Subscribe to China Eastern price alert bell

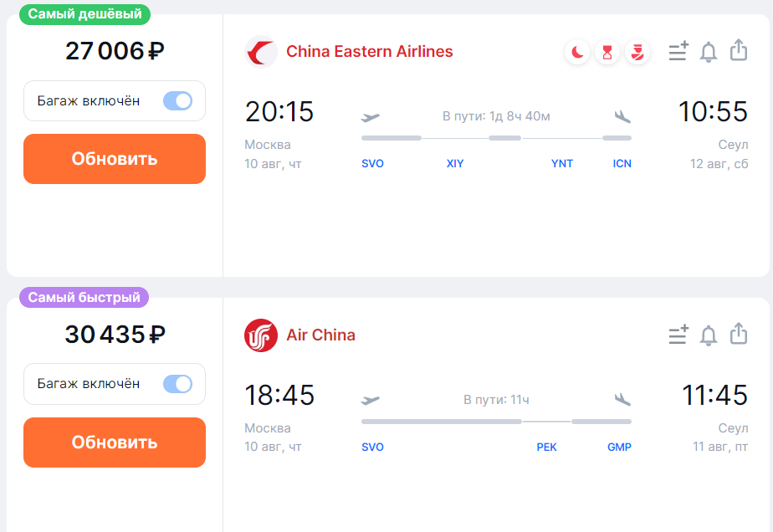[709, 51]
